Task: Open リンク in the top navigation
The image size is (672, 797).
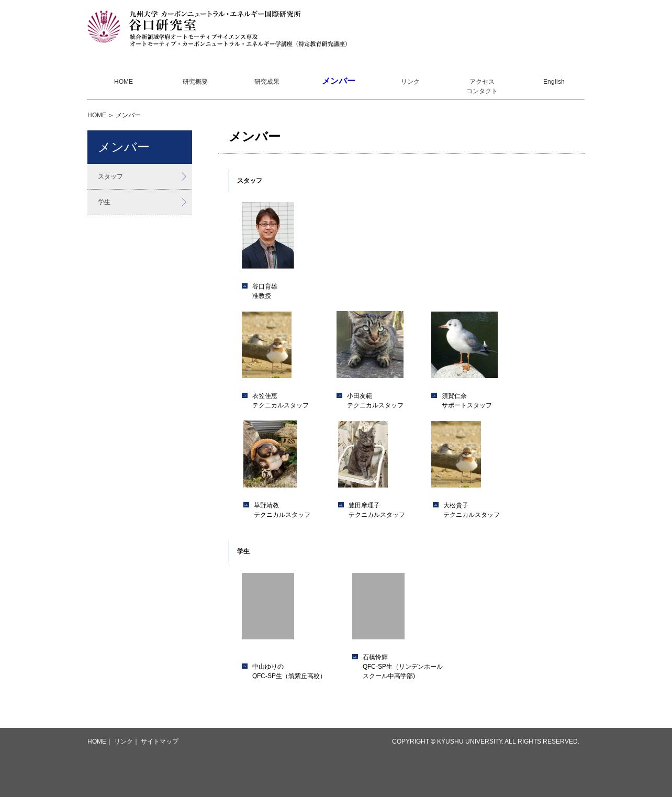Action: 410,82
